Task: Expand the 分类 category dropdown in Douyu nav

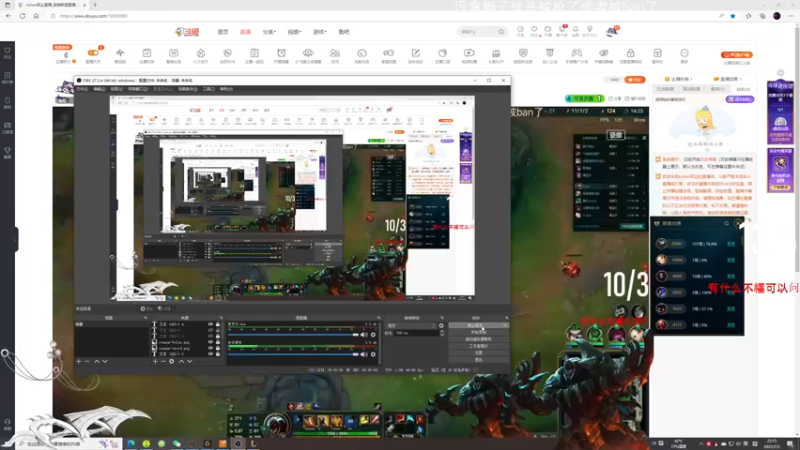Action: 269,32
